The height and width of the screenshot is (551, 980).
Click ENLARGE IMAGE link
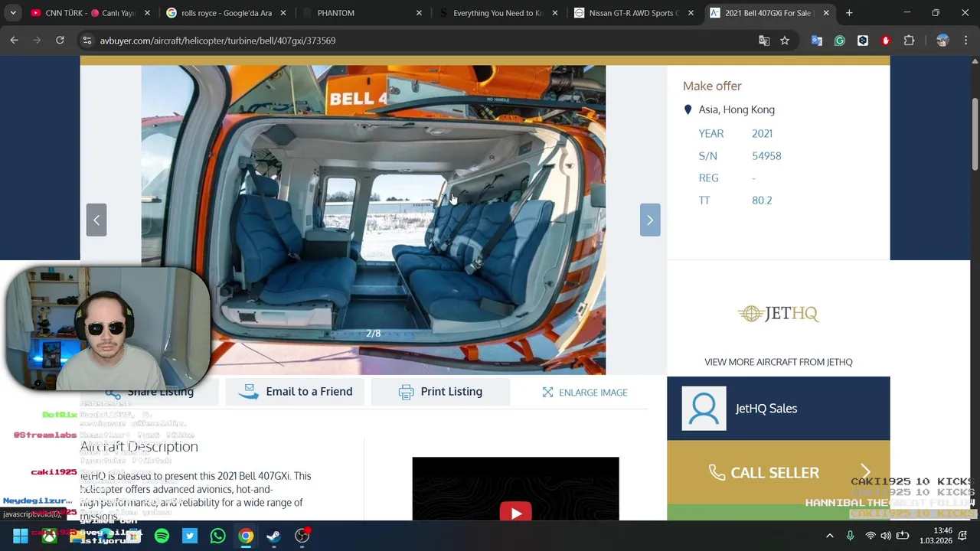click(x=585, y=393)
